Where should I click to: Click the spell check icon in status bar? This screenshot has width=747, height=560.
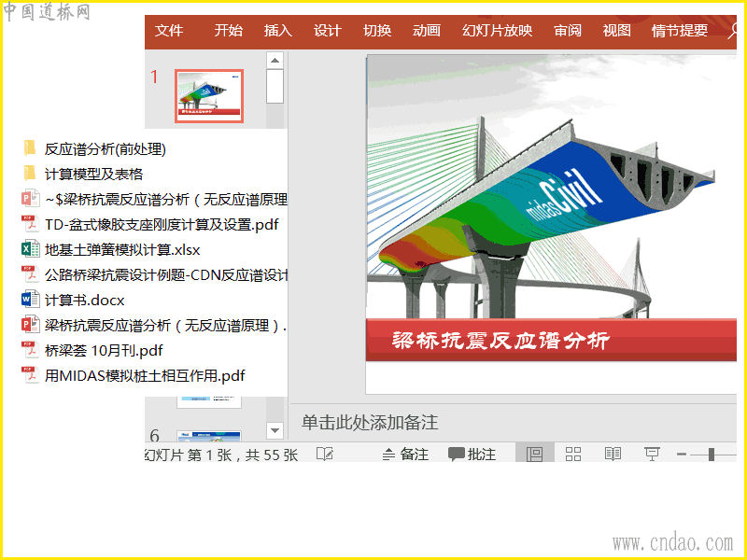325,455
